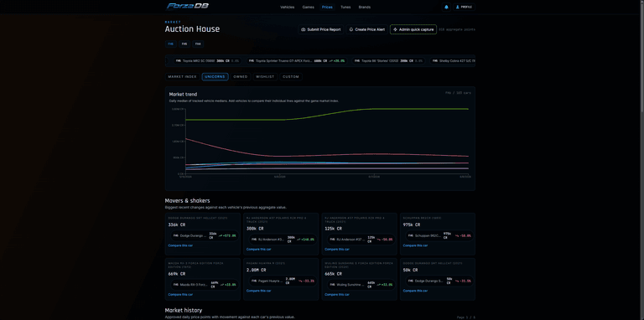The width and height of the screenshot is (644, 320).
Task: Open the notifications bell icon
Action: tap(446, 7)
